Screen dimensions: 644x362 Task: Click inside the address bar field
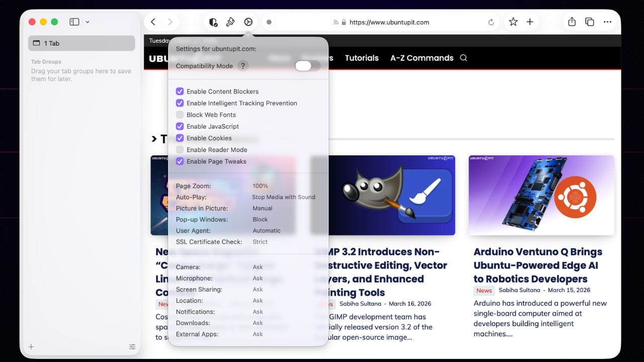[403, 22]
